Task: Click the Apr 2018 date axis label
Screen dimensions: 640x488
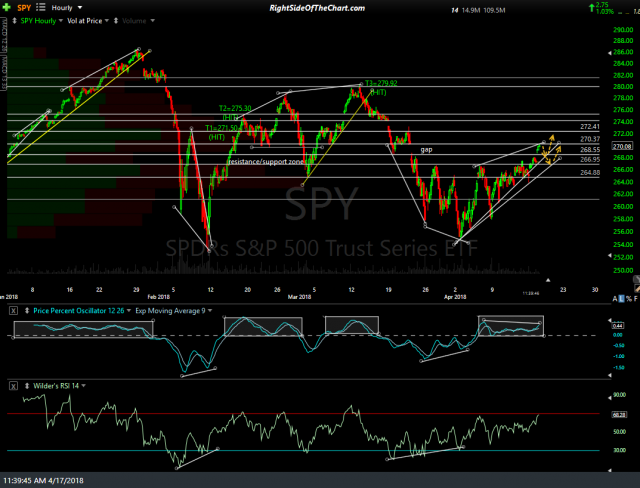Action: 455,297
